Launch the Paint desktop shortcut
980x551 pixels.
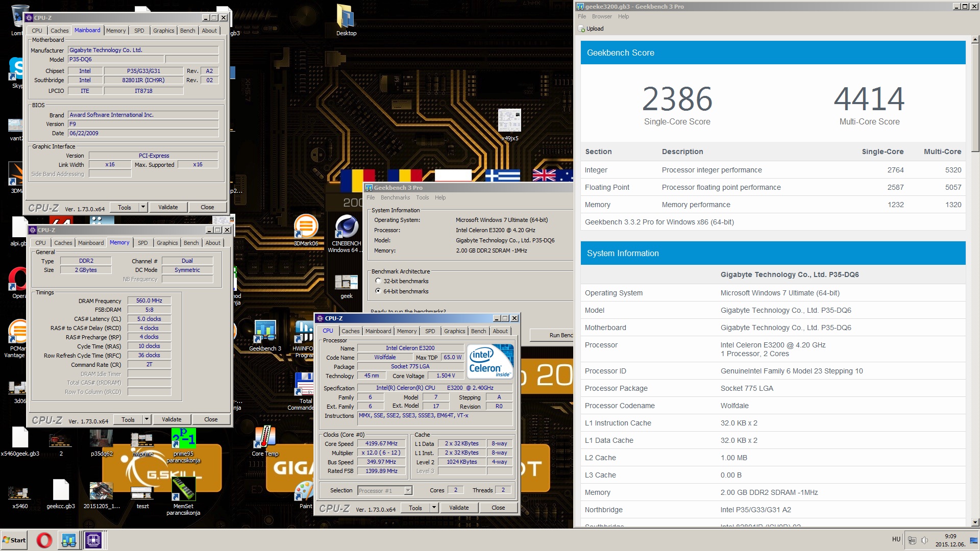[305, 495]
